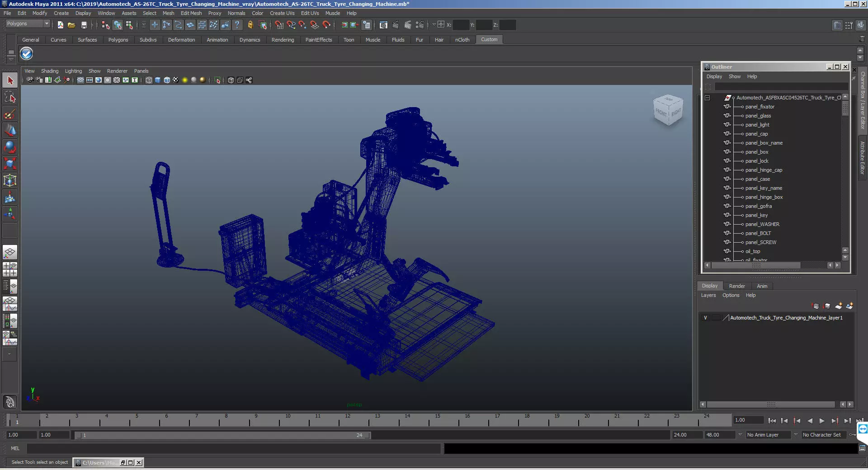Activate the Scale tool in toolbox

pos(10,164)
